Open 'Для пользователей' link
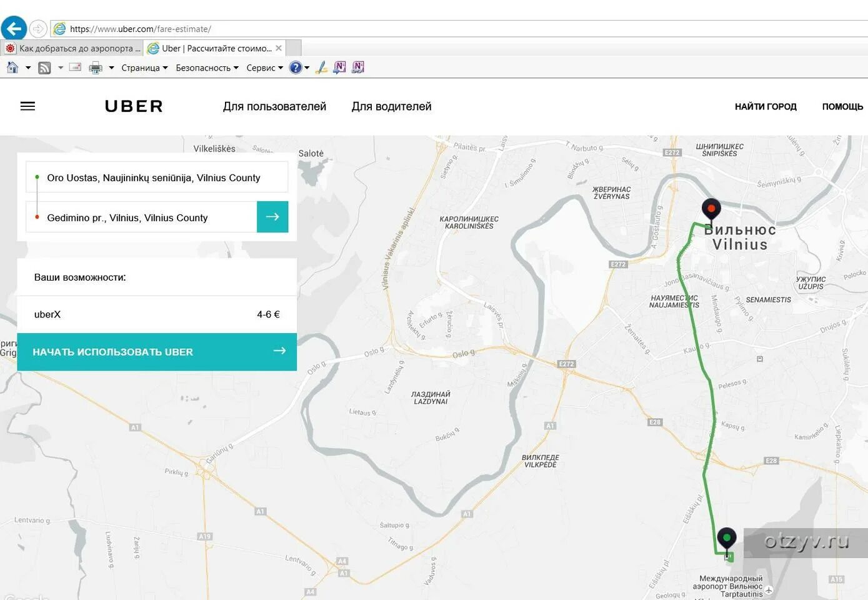Screen dimensions: 868x600 coord(274,106)
